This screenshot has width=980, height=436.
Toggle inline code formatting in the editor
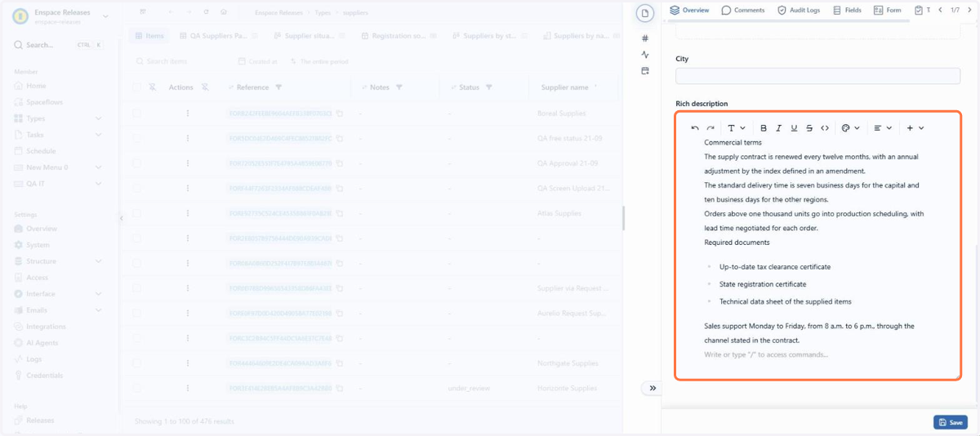point(825,128)
